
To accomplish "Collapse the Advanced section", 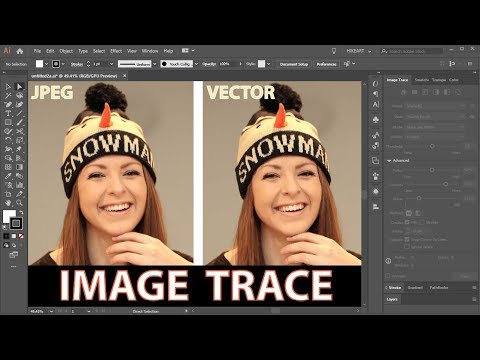I will (x=389, y=161).
